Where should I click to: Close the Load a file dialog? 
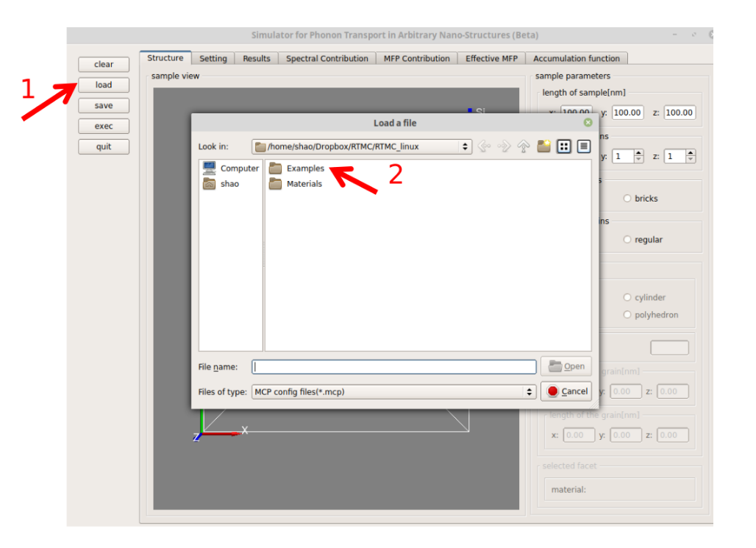click(588, 123)
